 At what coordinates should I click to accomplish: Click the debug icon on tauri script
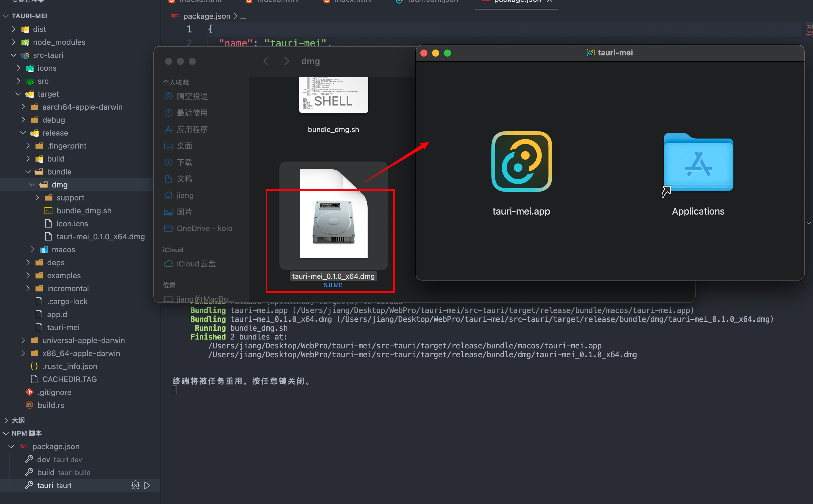[135, 485]
